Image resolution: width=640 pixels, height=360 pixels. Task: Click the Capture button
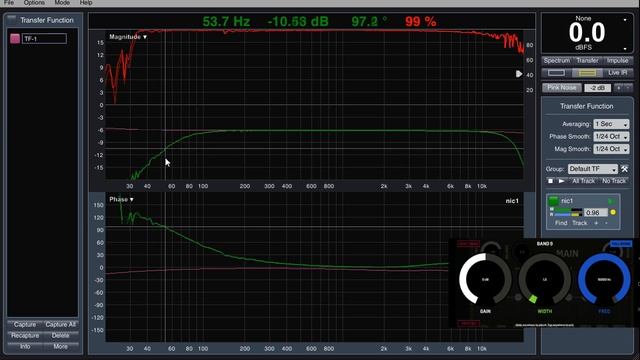click(25, 324)
